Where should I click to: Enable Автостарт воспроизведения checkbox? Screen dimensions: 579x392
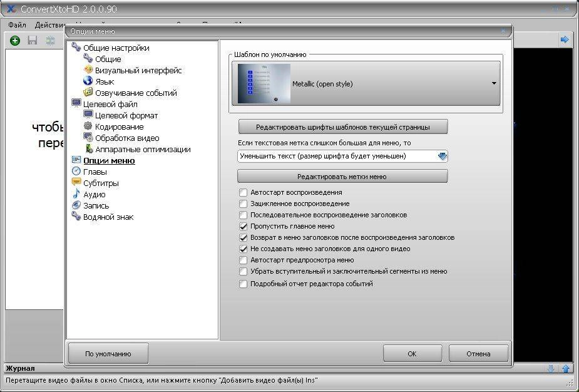[243, 192]
